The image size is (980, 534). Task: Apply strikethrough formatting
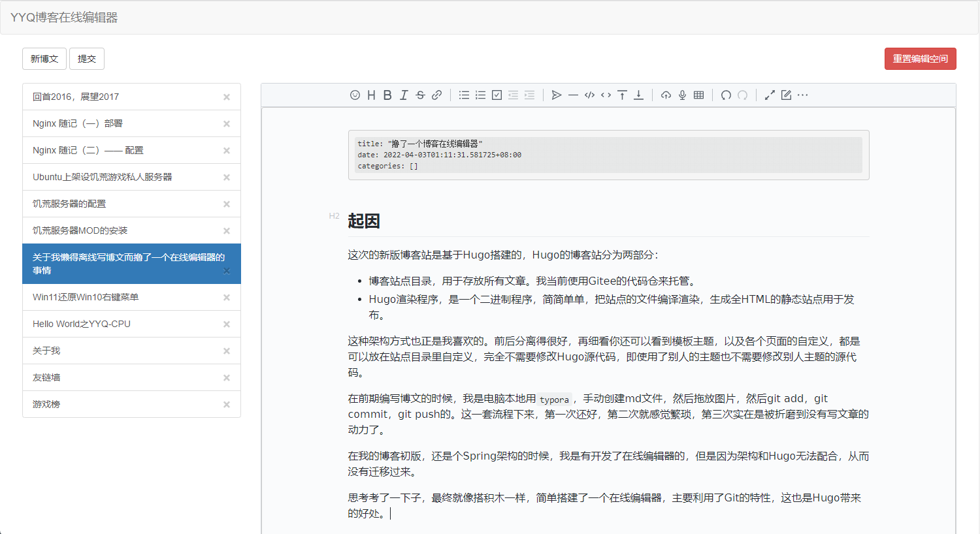pos(420,95)
